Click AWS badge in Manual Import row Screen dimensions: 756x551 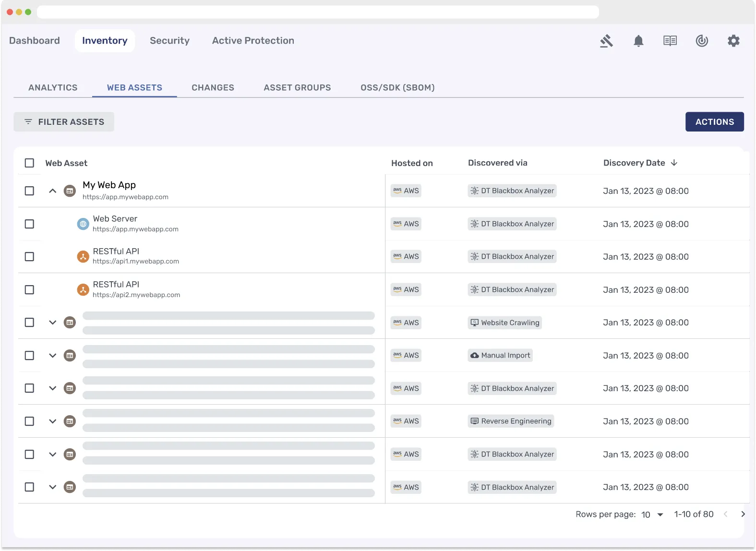(406, 356)
